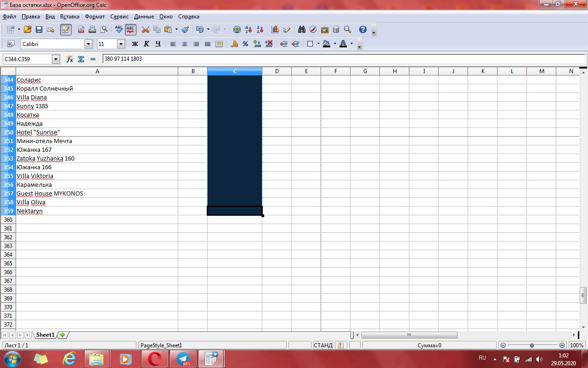Screen dimensions: 588x368
Task: Open the Background Color dropdown arrow
Action: tap(335, 44)
